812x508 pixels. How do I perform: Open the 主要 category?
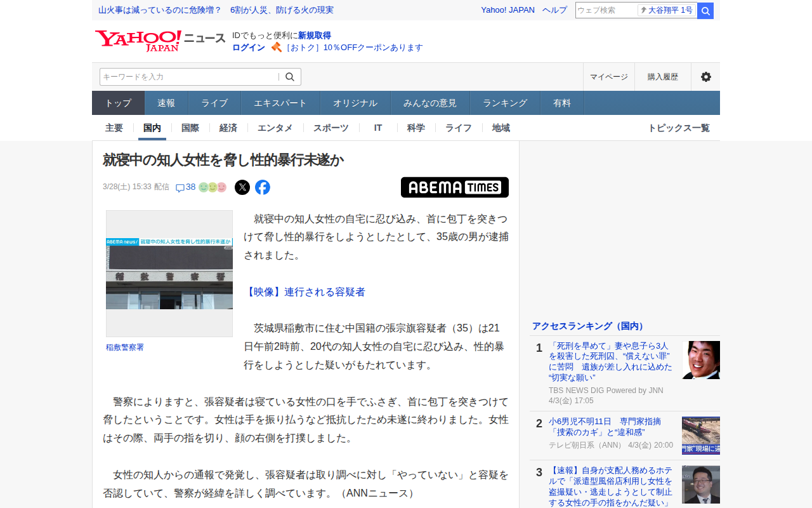click(x=114, y=128)
